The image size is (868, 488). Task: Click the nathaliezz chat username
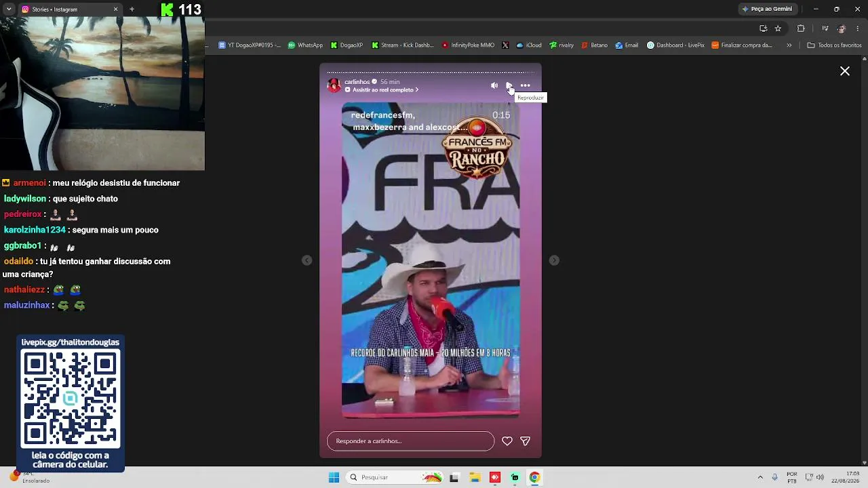(24, 289)
